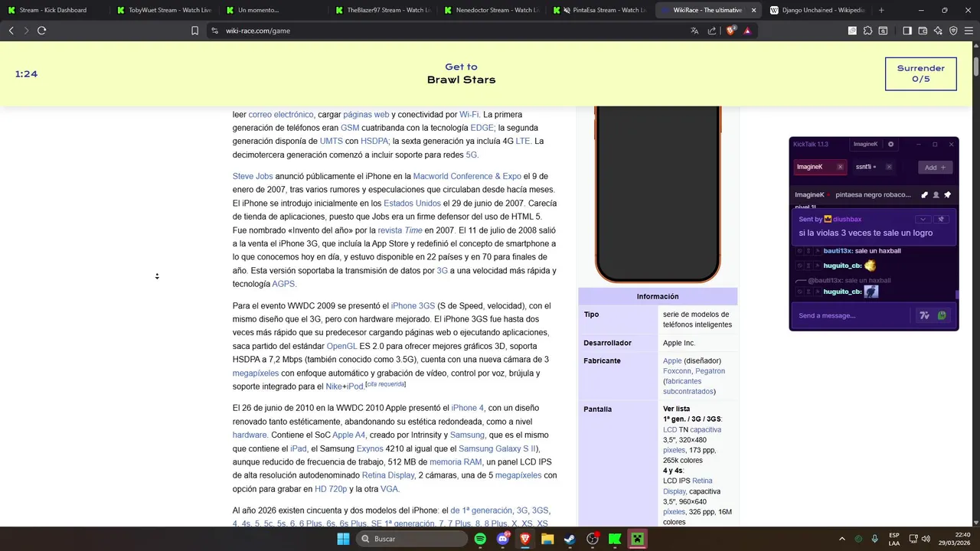Follow the Foxconn link in the infobox
This screenshot has width=980, height=551.
[x=677, y=371]
